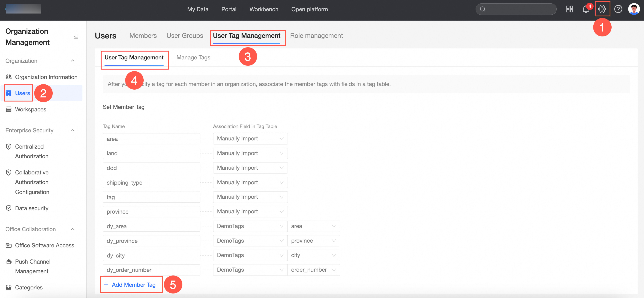The height and width of the screenshot is (298, 644).
Task: Collapse sidebar using menu fold icon
Action: tap(76, 37)
